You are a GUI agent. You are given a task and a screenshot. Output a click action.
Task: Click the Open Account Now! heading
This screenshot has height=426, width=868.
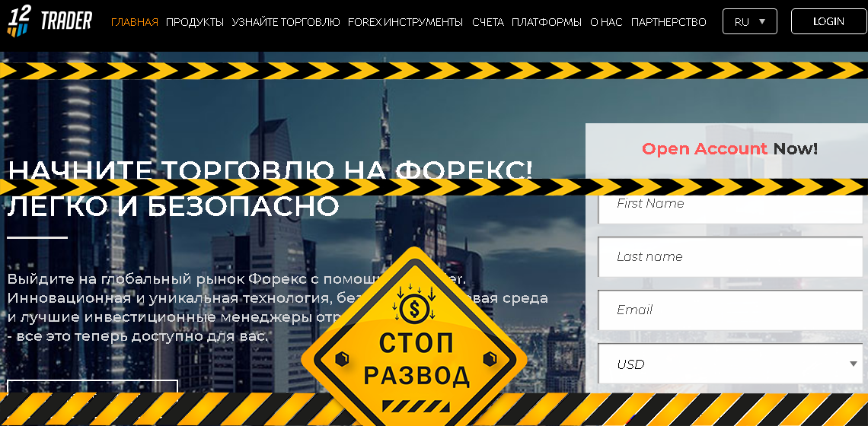[729, 149]
